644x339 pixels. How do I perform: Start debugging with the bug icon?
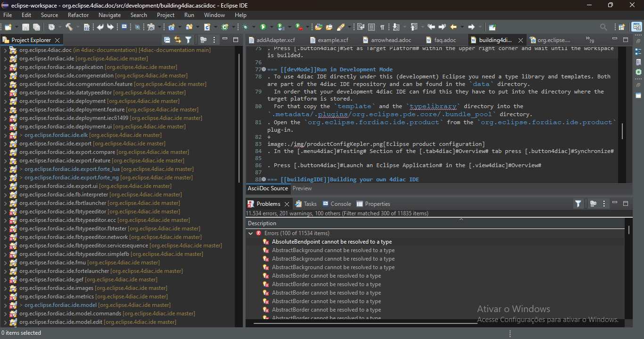tap(246, 27)
